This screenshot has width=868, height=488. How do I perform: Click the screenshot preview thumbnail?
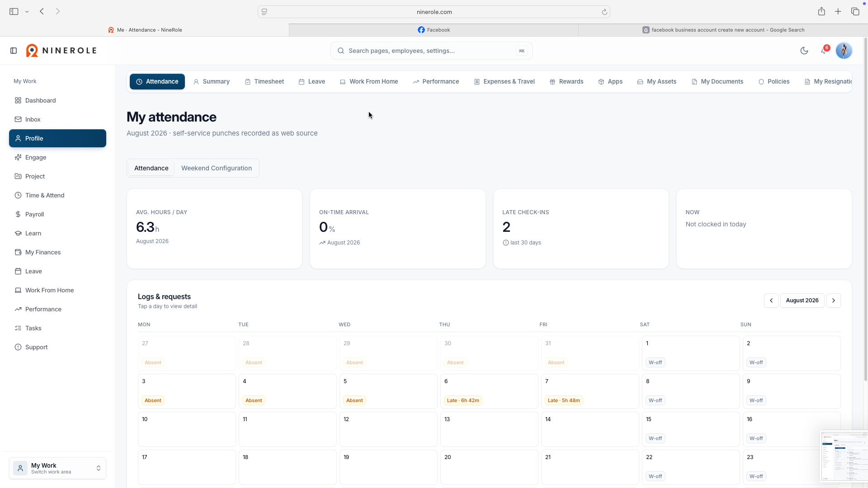click(x=844, y=456)
